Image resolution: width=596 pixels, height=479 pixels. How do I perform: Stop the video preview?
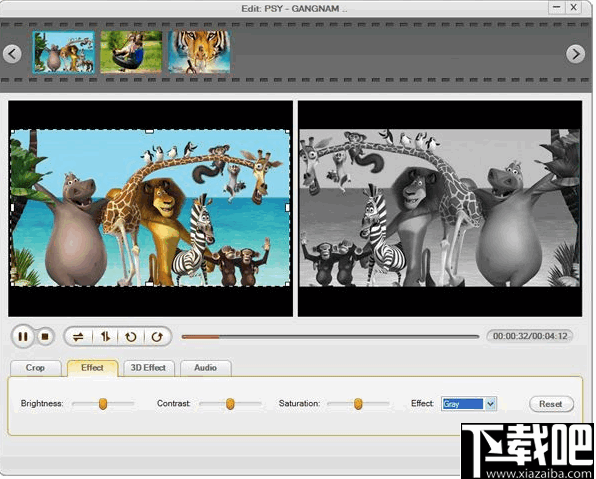point(45,337)
